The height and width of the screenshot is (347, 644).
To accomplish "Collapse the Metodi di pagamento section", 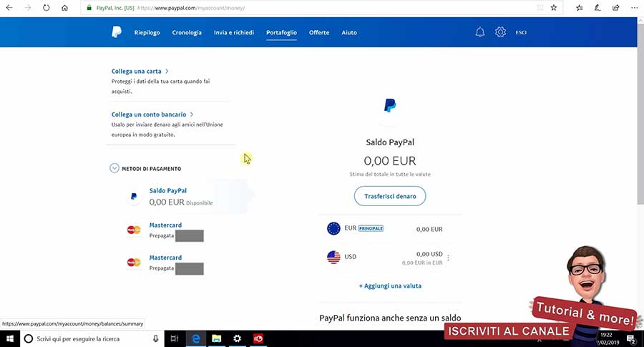I will tap(114, 168).
